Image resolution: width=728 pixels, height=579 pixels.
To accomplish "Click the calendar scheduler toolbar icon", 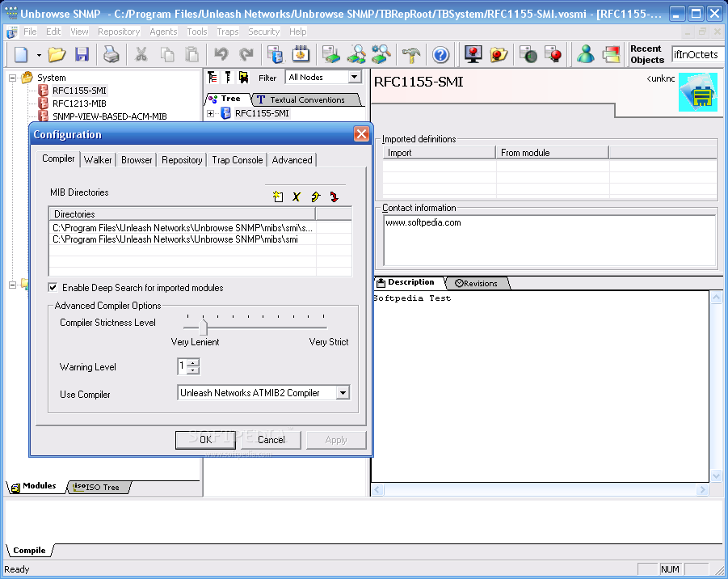I will [x=301, y=54].
